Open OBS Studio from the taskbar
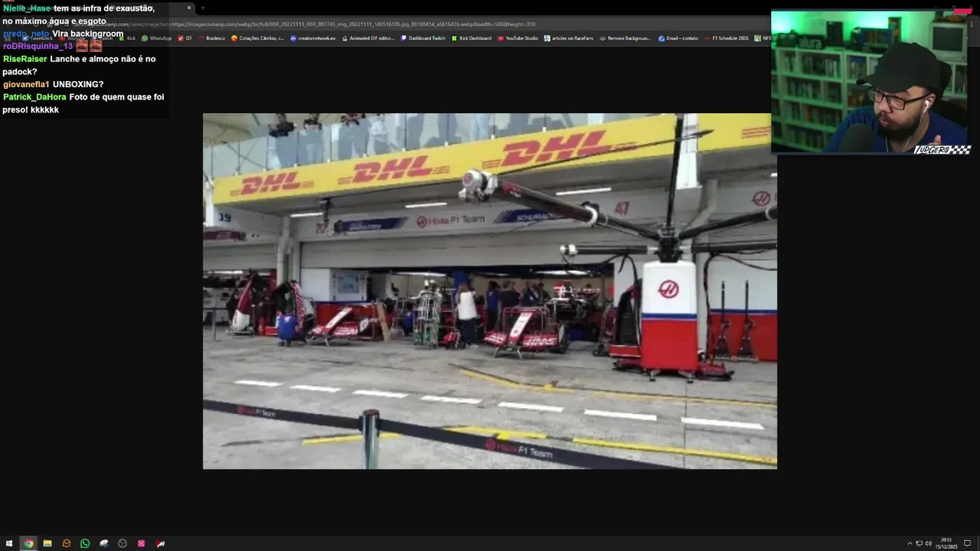 pos(122,543)
